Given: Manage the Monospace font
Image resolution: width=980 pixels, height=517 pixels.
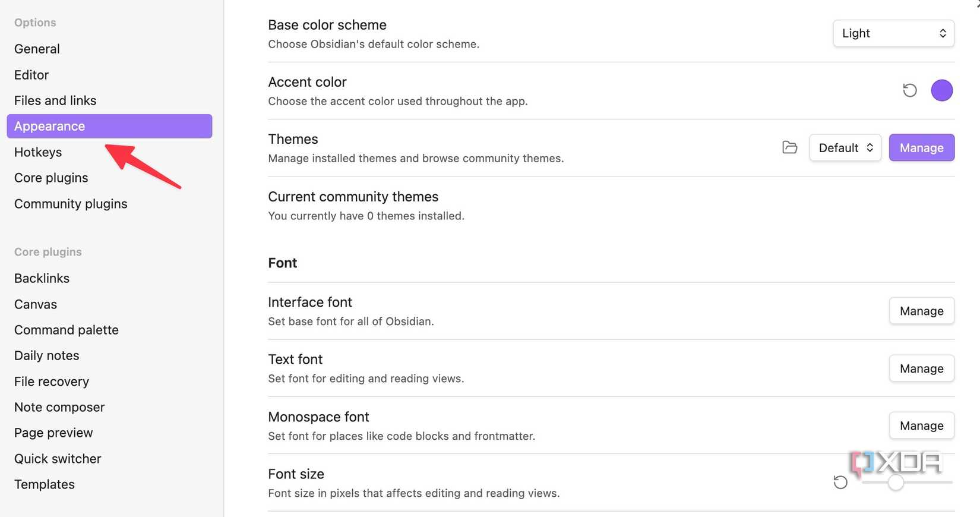Looking at the screenshot, I should pos(921,425).
